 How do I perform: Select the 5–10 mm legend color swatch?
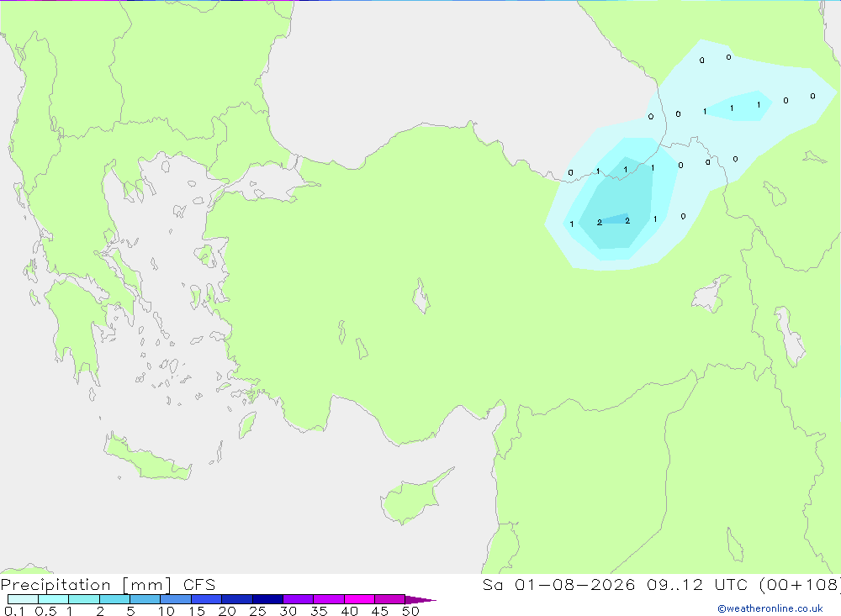(x=145, y=599)
